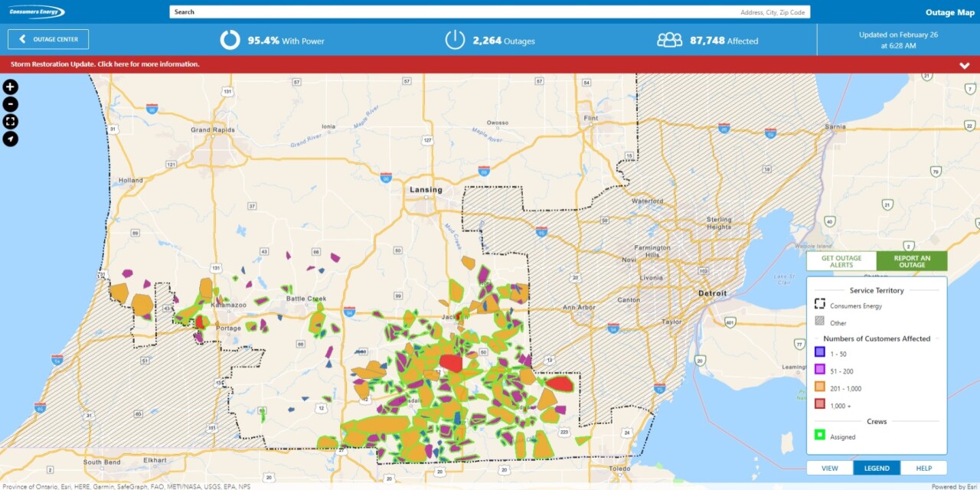Switch to the View tab
The height and width of the screenshot is (490, 980).
click(x=830, y=468)
